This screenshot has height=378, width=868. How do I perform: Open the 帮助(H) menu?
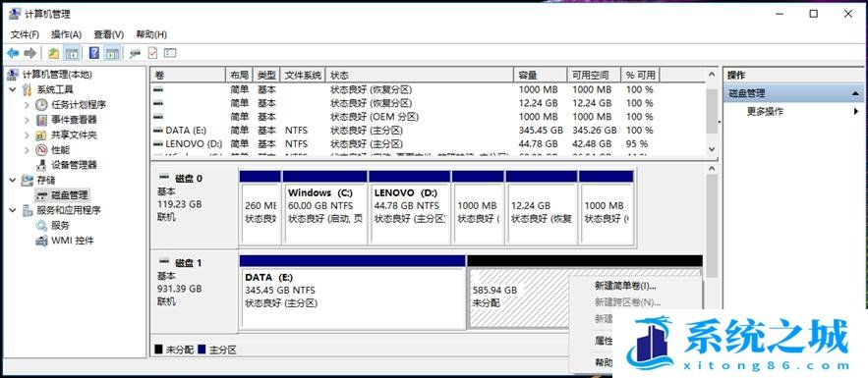pyautogui.click(x=151, y=34)
